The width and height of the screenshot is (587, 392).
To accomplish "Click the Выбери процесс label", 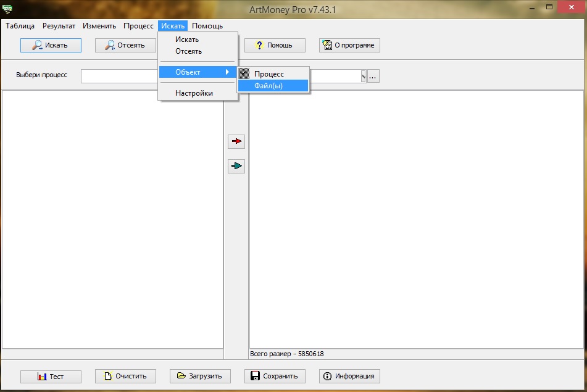I will coord(41,75).
